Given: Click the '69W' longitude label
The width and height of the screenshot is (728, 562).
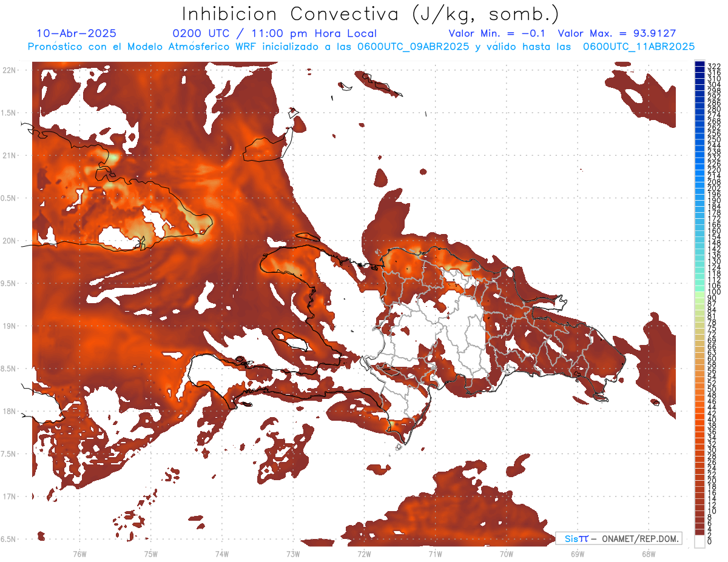Looking at the screenshot, I should (577, 554).
